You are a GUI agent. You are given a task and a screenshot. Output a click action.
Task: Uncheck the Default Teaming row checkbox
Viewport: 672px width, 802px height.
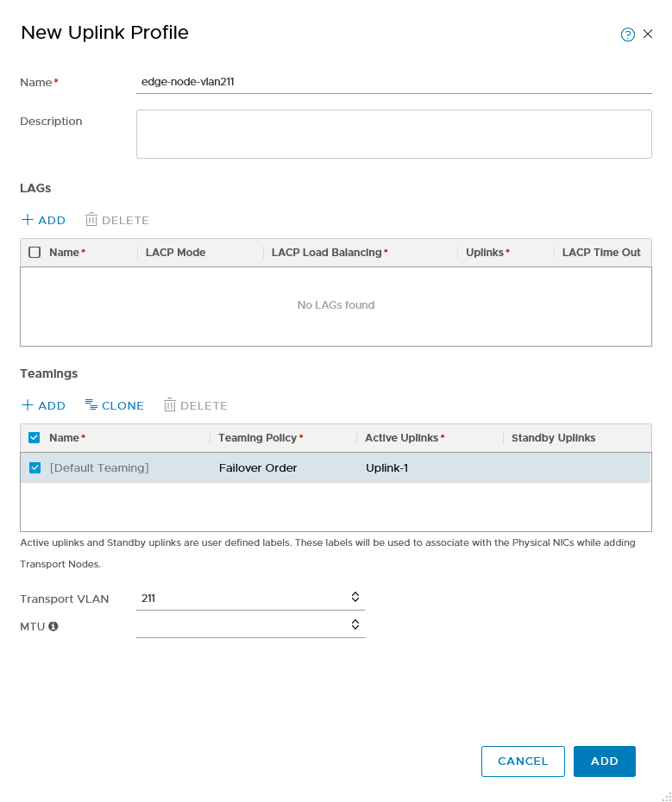[35, 467]
